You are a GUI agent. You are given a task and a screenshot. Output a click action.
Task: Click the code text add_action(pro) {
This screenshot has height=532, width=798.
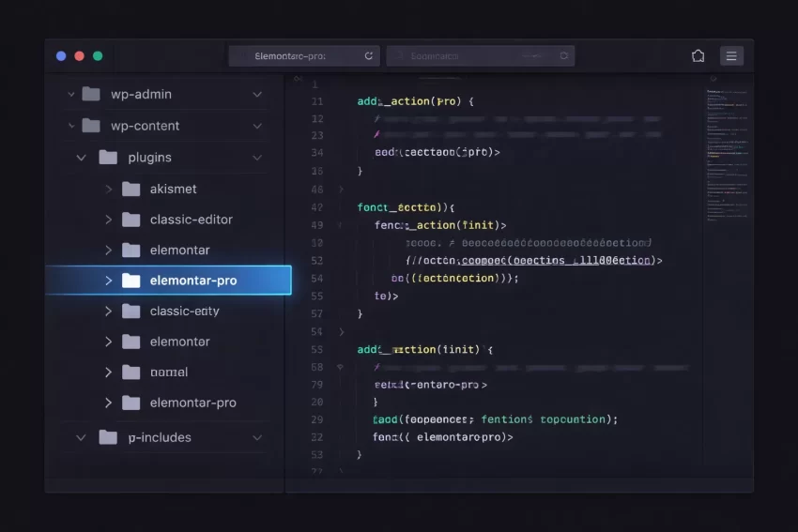[x=415, y=101]
